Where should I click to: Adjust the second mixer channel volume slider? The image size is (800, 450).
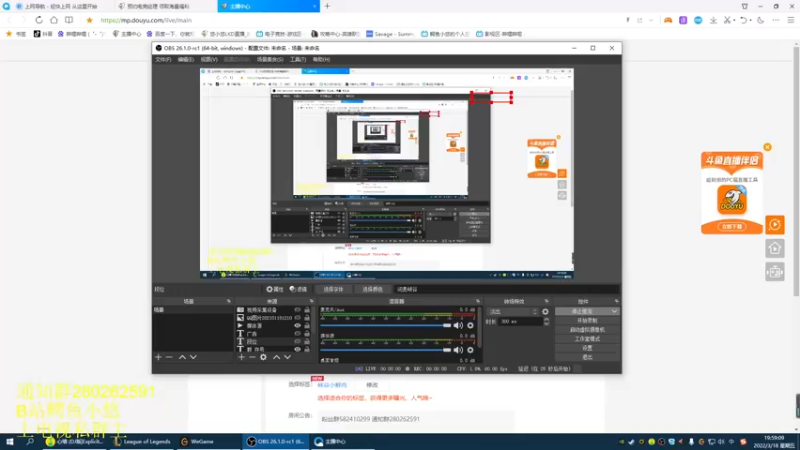[386, 350]
